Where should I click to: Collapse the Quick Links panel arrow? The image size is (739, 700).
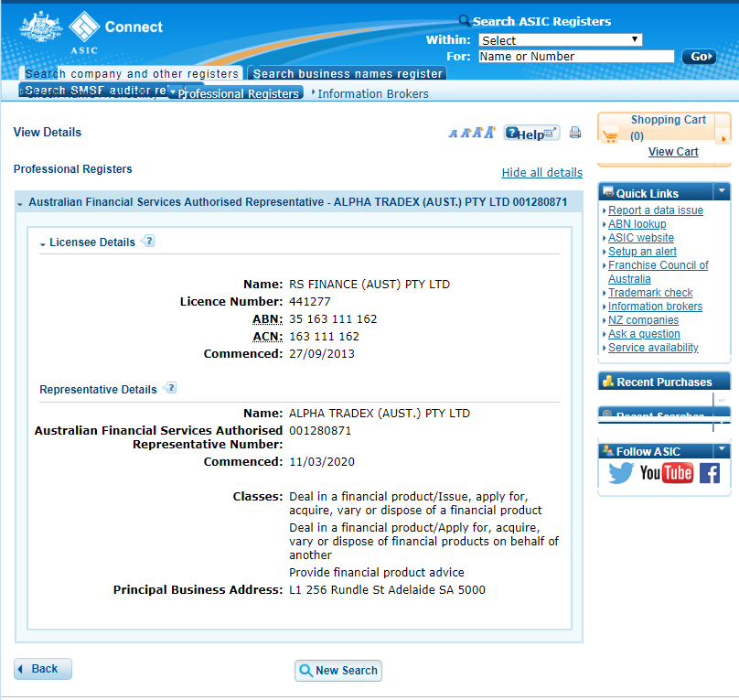(x=722, y=191)
